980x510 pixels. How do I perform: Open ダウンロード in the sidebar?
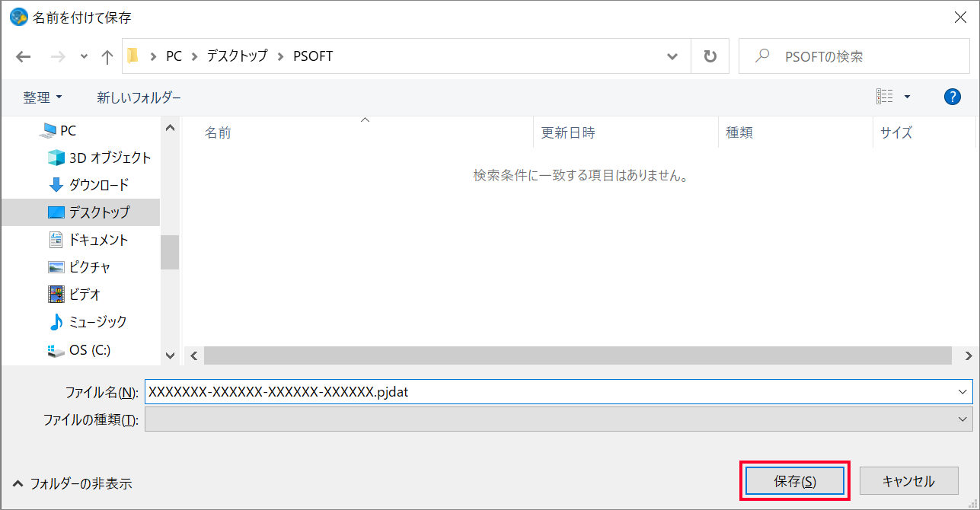(99, 185)
